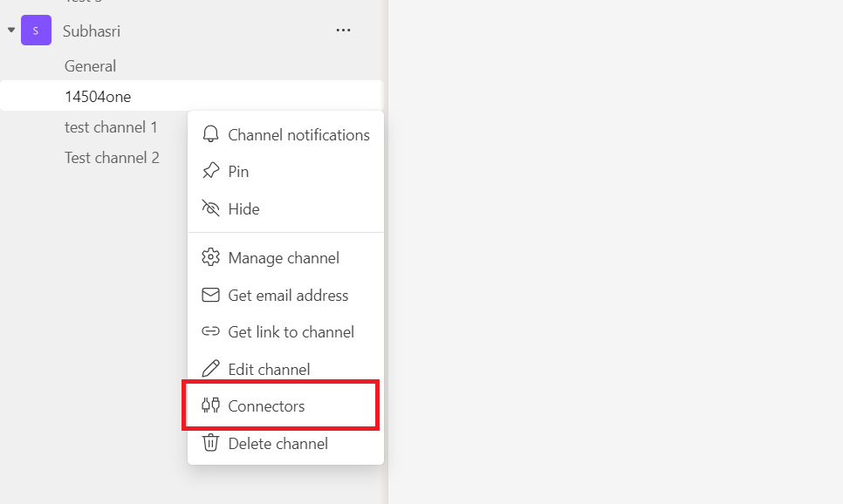This screenshot has width=843, height=504.
Task: Click the pencil Edit channel icon
Action: click(x=210, y=369)
